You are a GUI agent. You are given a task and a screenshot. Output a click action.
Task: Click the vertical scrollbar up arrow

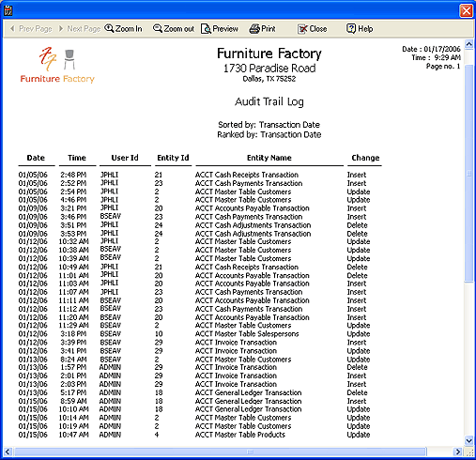point(468,44)
